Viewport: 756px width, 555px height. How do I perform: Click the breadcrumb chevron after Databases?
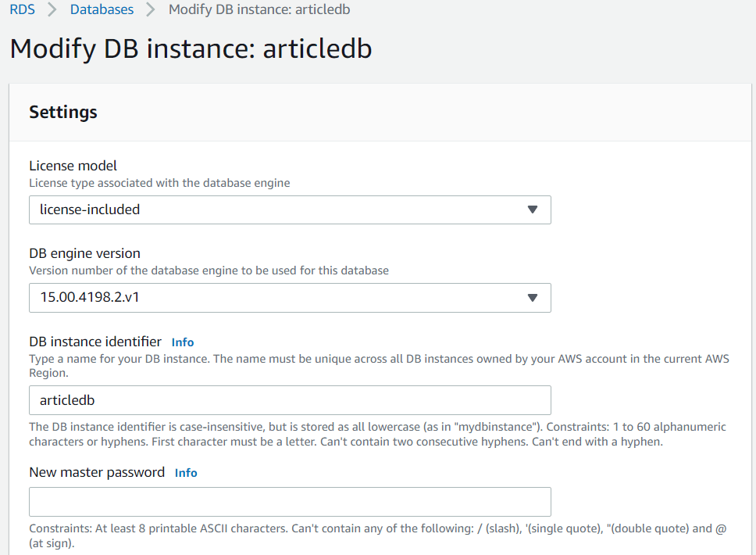(151, 10)
